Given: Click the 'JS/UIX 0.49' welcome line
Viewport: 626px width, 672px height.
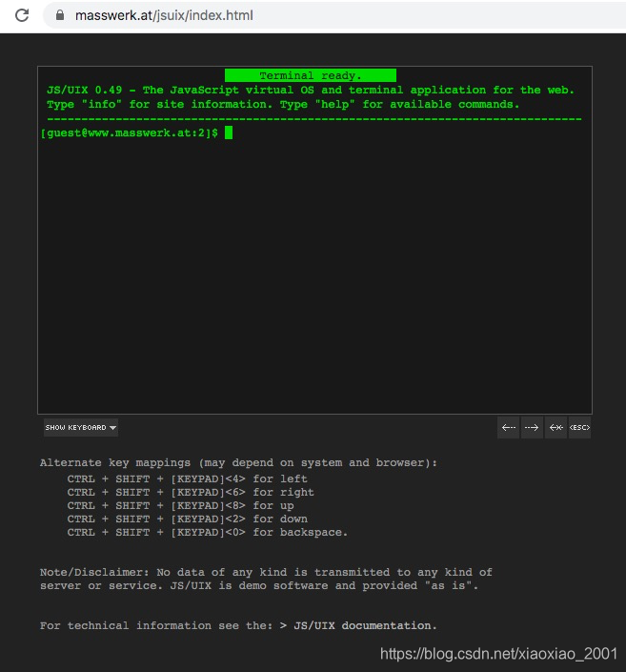Looking at the screenshot, I should (x=311, y=90).
